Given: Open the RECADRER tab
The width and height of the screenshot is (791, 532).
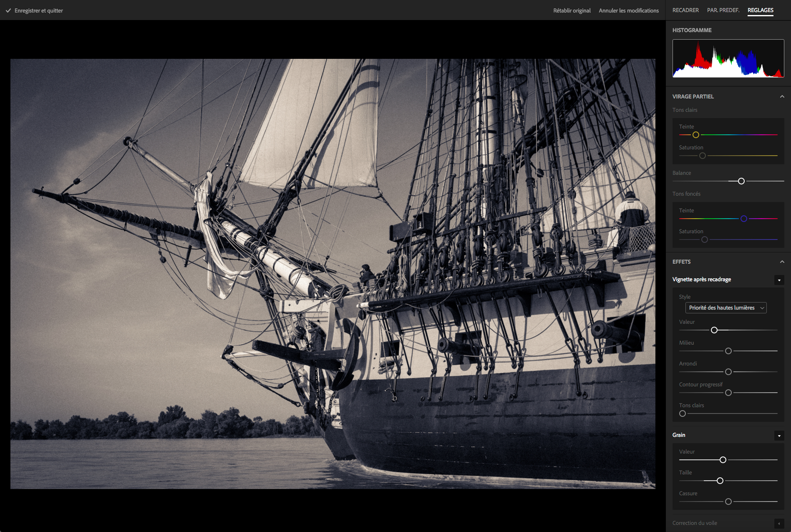Looking at the screenshot, I should coord(685,10).
